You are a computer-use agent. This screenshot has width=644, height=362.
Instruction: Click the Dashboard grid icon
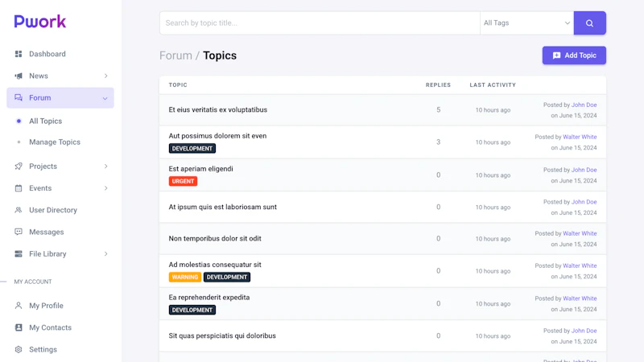tap(19, 54)
